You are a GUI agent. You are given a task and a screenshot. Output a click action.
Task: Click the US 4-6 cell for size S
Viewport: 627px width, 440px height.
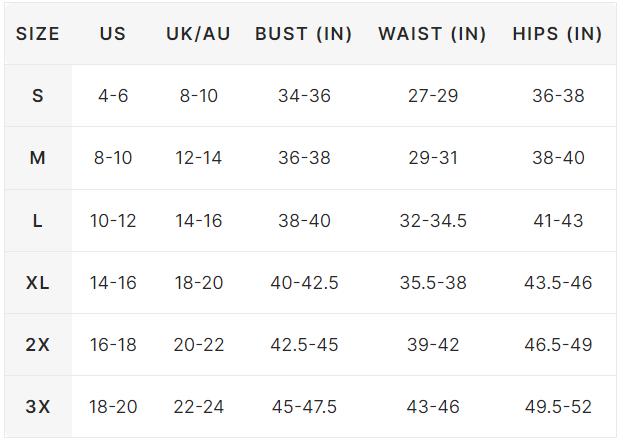113,96
